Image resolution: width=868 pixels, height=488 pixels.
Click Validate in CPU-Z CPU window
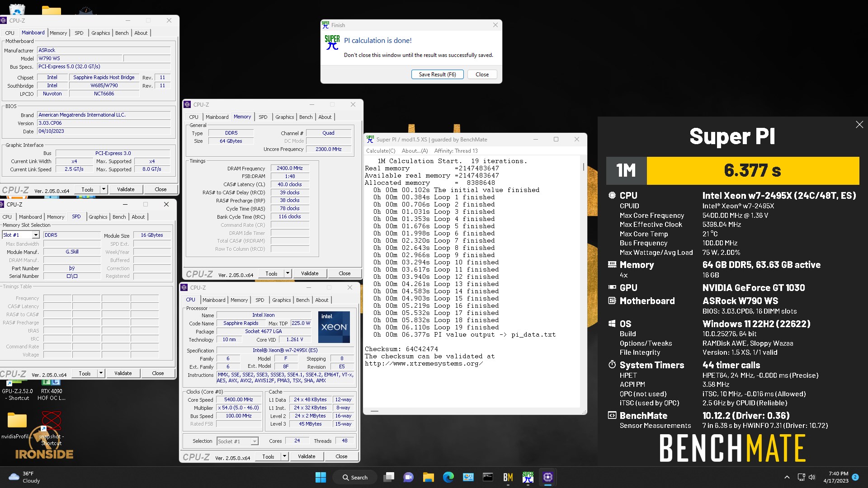click(307, 456)
